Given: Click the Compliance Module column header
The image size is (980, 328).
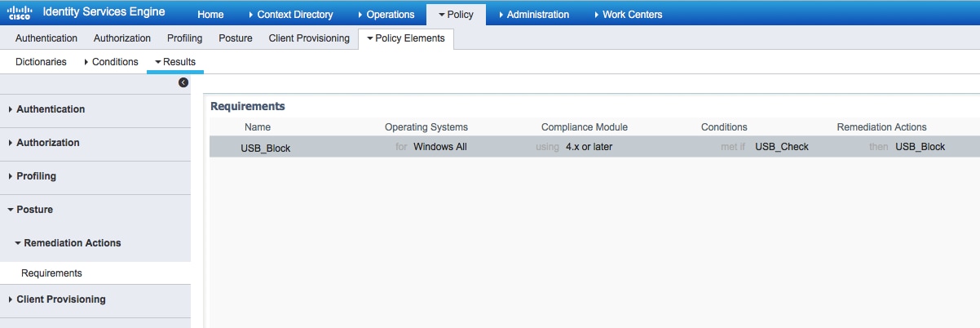Looking at the screenshot, I should pyautogui.click(x=585, y=127).
